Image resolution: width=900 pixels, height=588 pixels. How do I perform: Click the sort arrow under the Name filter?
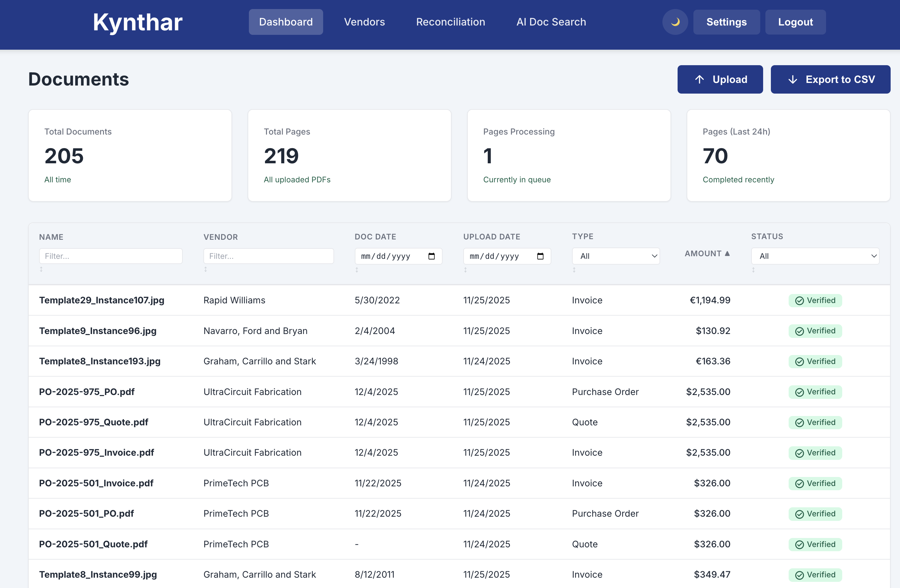42,269
